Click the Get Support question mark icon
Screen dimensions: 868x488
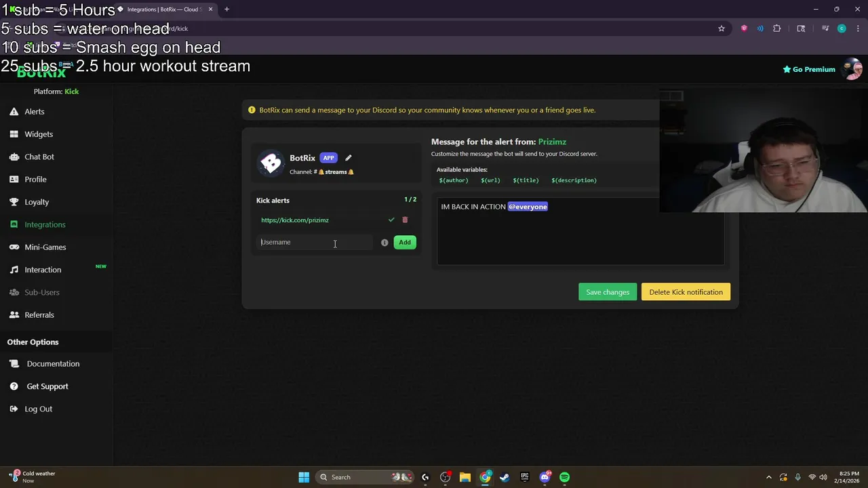pyautogui.click(x=14, y=386)
